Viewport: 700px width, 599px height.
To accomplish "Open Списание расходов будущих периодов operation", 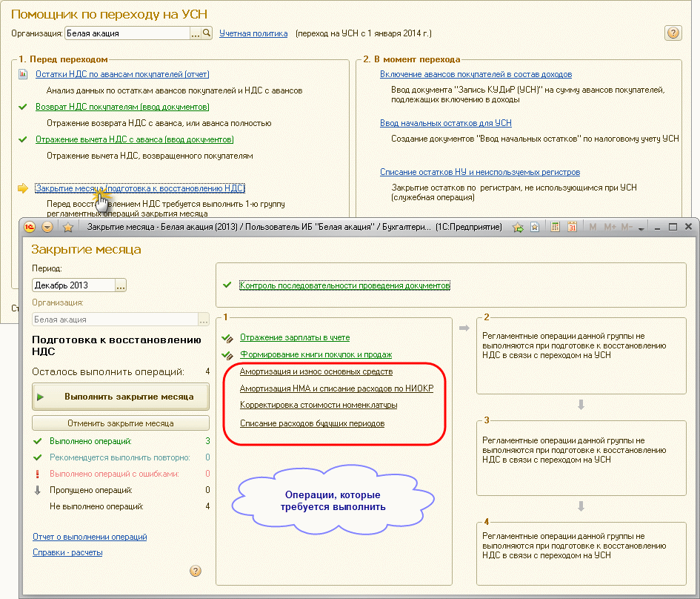I will pyautogui.click(x=312, y=423).
